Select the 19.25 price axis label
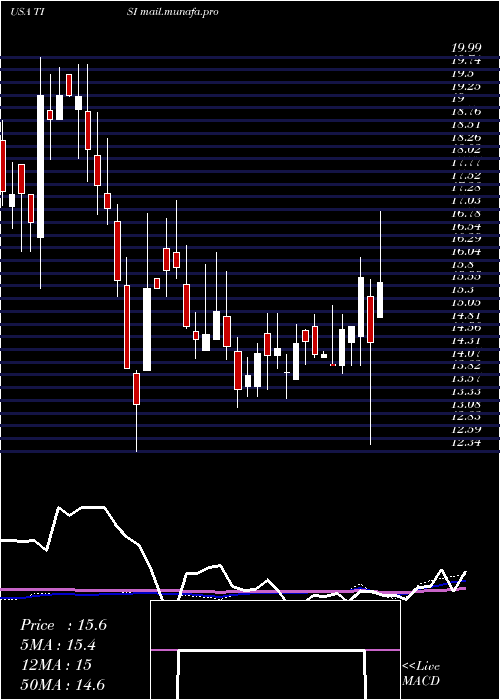The image size is (500, 700). (x=465, y=86)
